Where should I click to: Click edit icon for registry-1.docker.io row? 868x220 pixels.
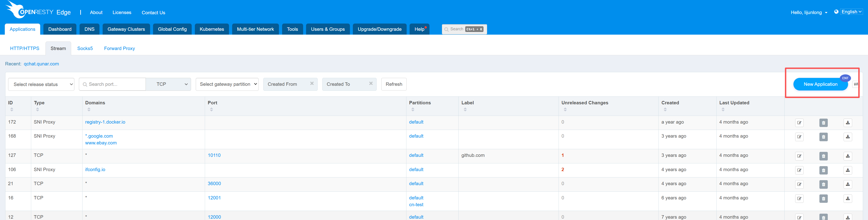799,123
